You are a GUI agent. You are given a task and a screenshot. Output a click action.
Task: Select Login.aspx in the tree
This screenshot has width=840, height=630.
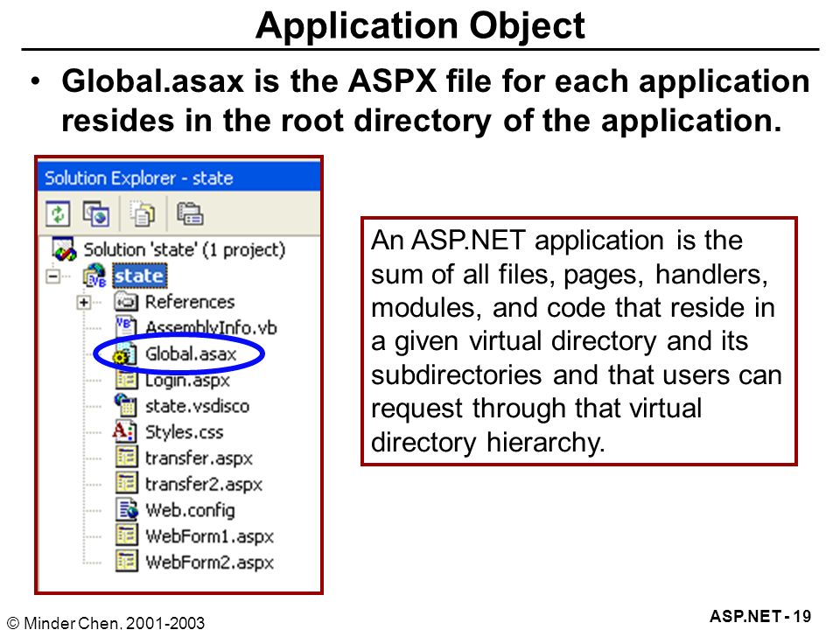187,381
